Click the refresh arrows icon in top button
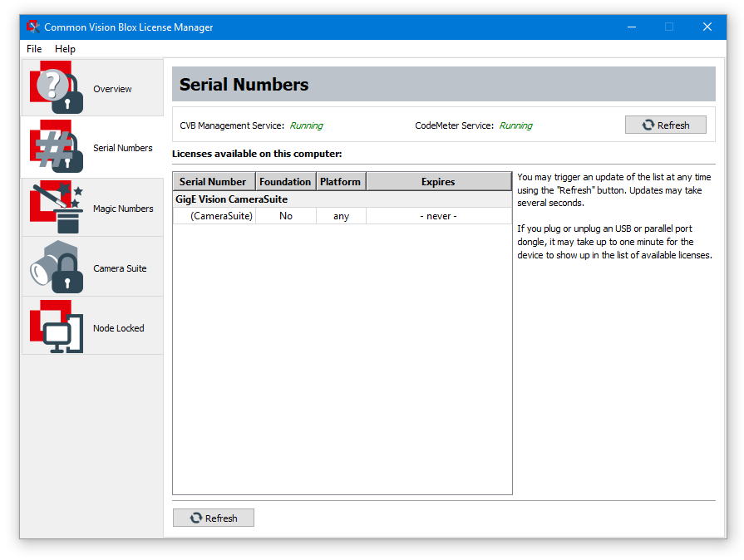 point(648,125)
